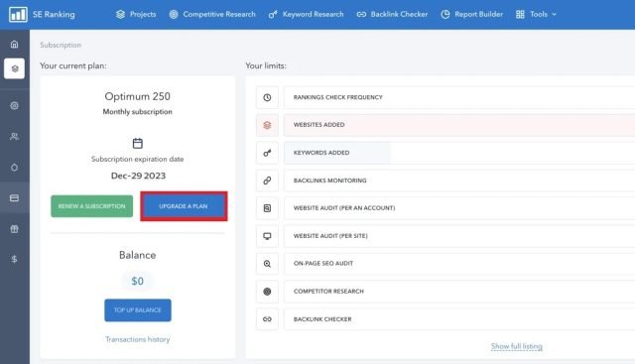Viewport: 635px width, 364px height.
Task: Select the Competitor Research row
Action: [x=459, y=292]
